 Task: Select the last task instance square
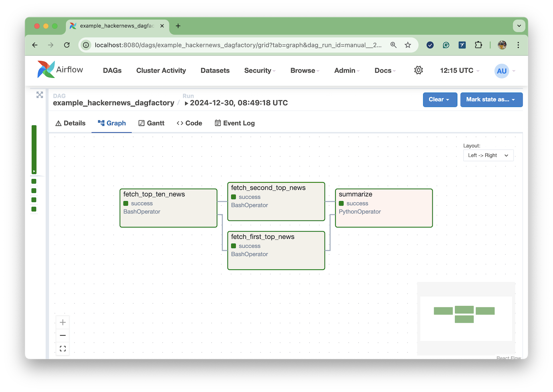point(34,209)
